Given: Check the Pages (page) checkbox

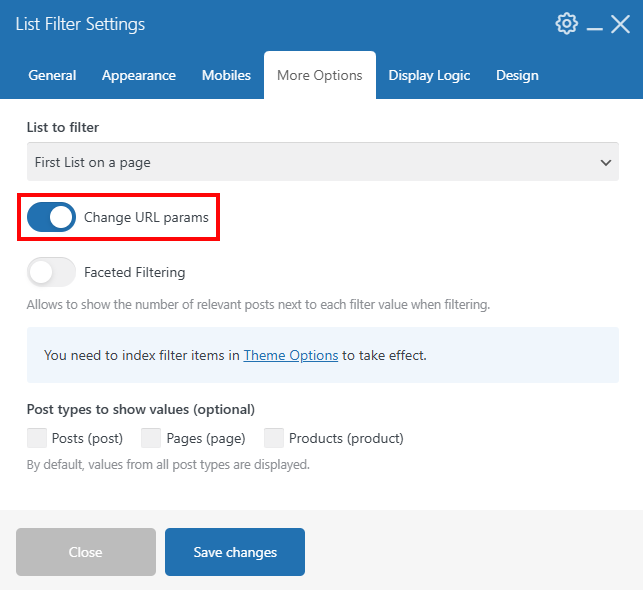Looking at the screenshot, I should [x=151, y=438].
